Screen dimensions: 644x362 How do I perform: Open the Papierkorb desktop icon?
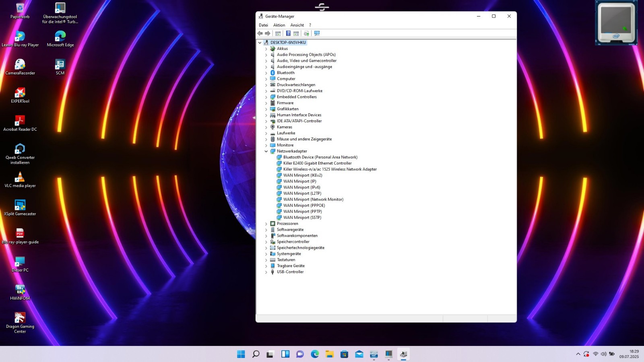pyautogui.click(x=20, y=11)
